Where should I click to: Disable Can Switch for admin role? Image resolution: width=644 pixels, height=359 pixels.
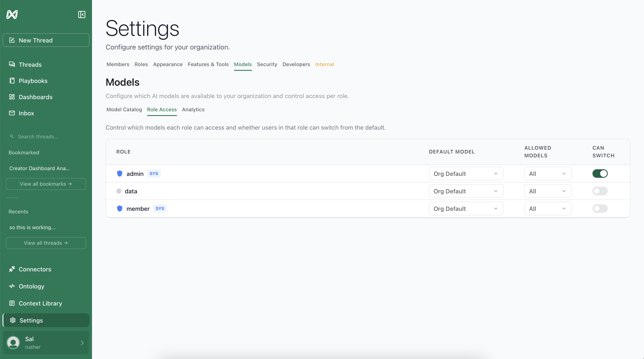tap(600, 174)
